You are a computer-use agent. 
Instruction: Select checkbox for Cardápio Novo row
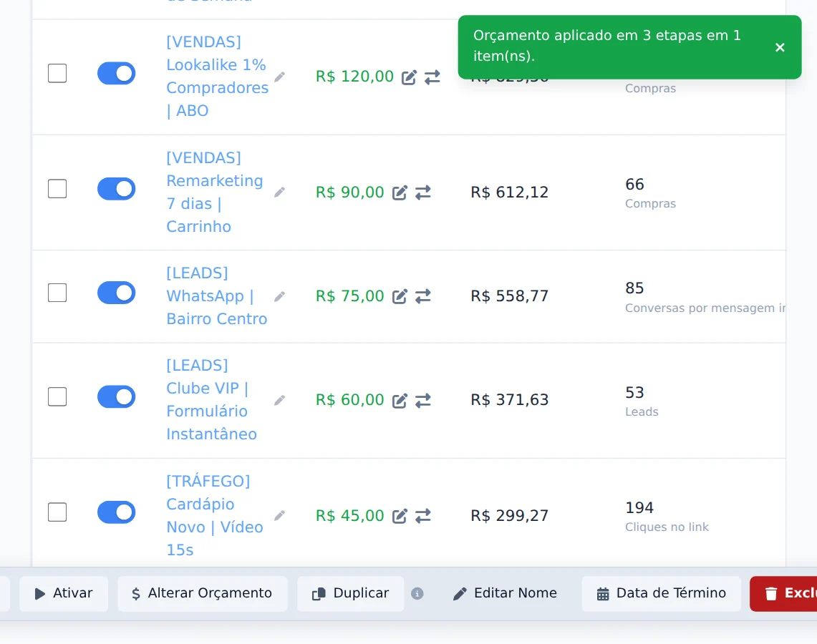pos(57,512)
